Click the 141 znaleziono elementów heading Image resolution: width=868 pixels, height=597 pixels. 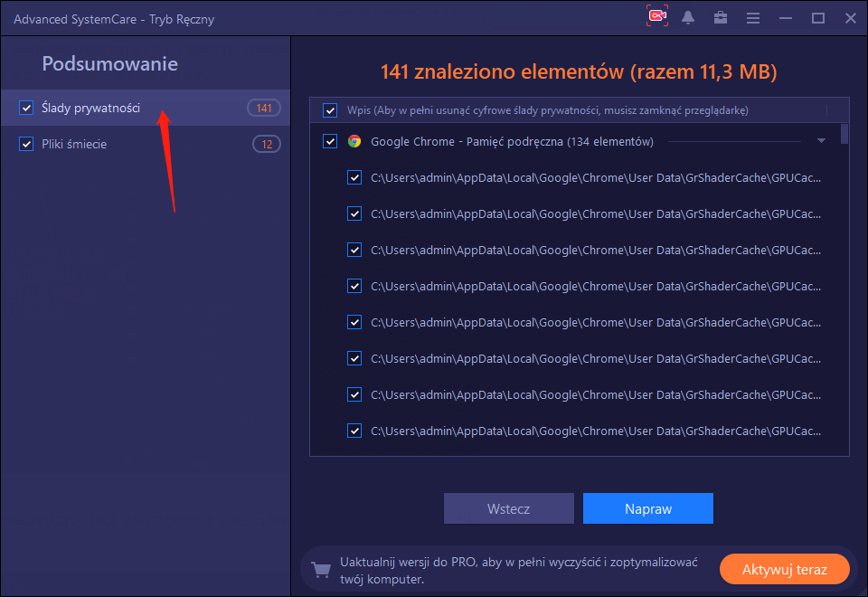579,72
